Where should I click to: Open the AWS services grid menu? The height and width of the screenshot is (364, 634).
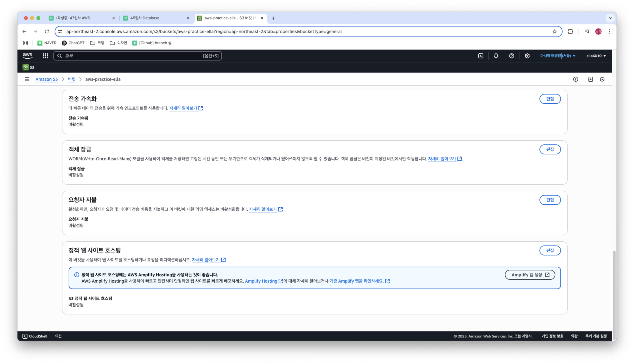(x=46, y=56)
